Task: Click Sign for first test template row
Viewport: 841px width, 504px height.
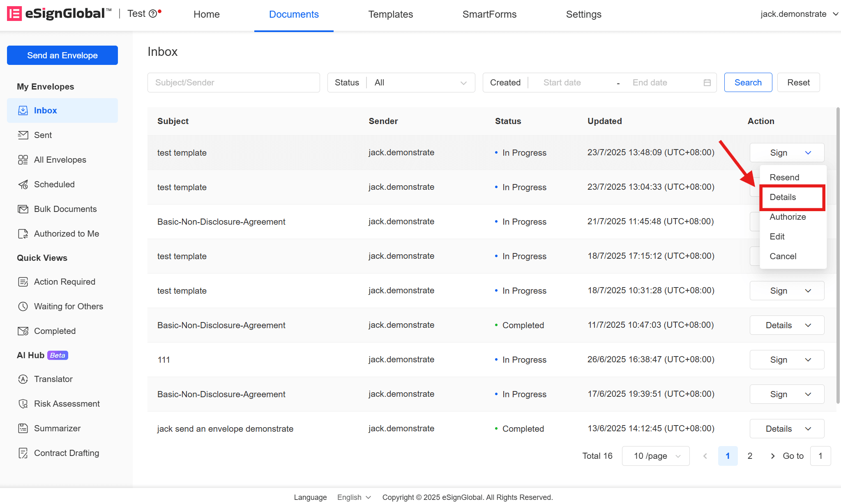Action: pos(779,153)
